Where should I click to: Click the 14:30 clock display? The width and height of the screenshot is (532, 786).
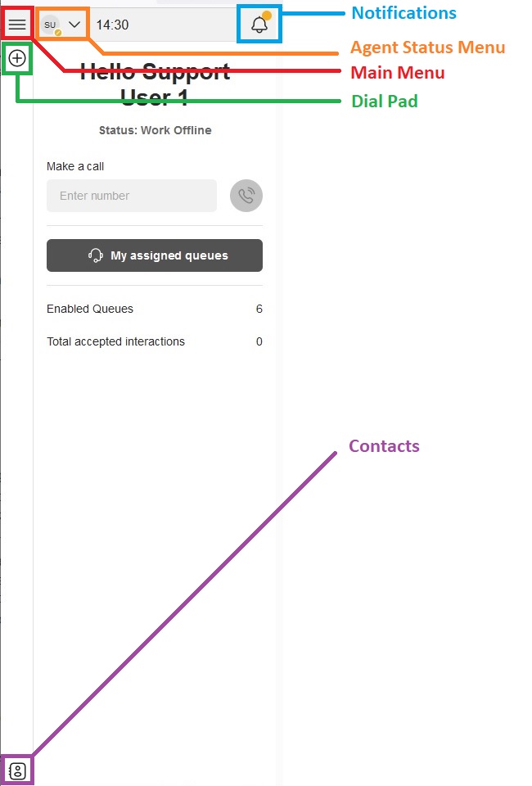pos(112,25)
